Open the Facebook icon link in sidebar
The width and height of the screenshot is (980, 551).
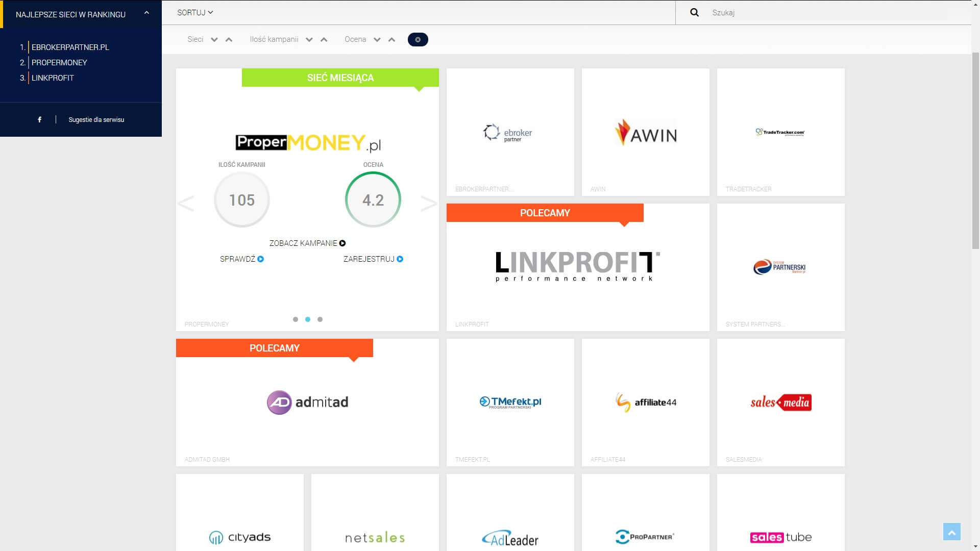(39, 119)
